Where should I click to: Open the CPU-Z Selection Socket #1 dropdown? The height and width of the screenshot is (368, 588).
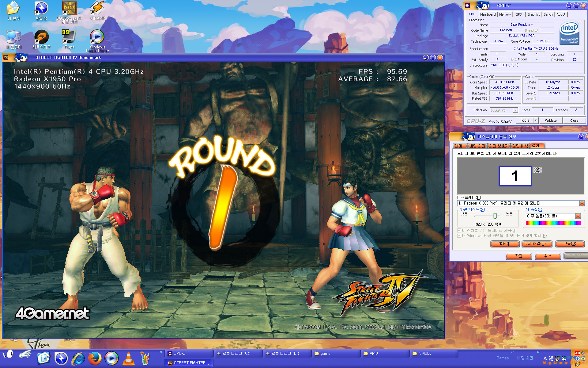point(504,110)
